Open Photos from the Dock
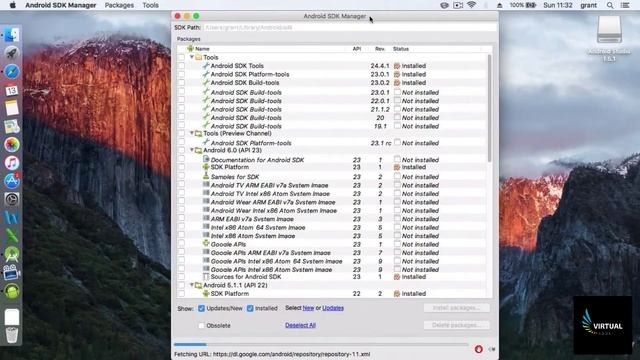 (x=12, y=144)
